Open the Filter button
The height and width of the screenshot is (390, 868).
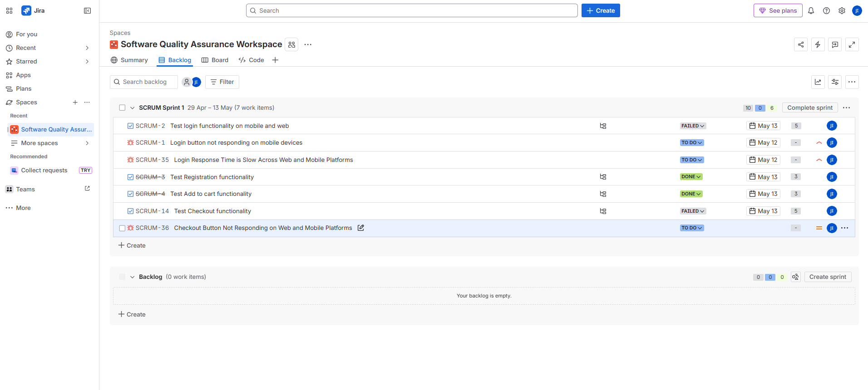(222, 82)
